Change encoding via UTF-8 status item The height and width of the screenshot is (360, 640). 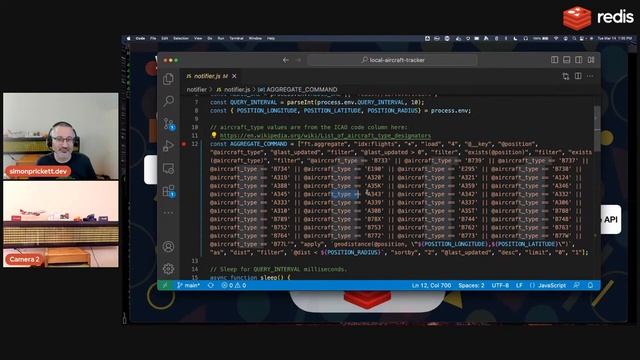click(x=500, y=285)
